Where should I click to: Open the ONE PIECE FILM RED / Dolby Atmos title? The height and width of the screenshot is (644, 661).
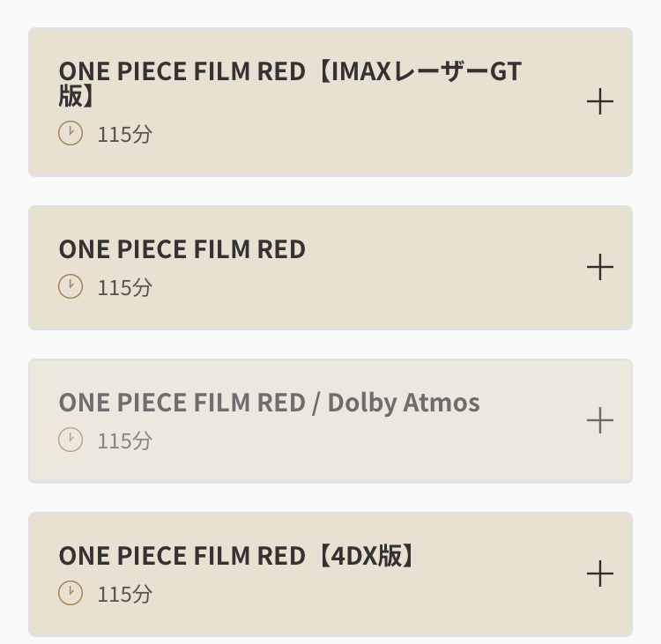click(269, 403)
